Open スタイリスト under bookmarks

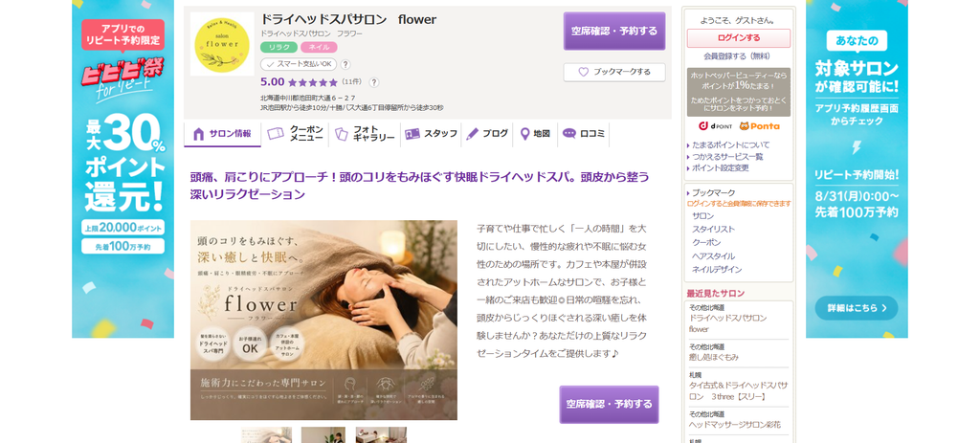pos(713,230)
